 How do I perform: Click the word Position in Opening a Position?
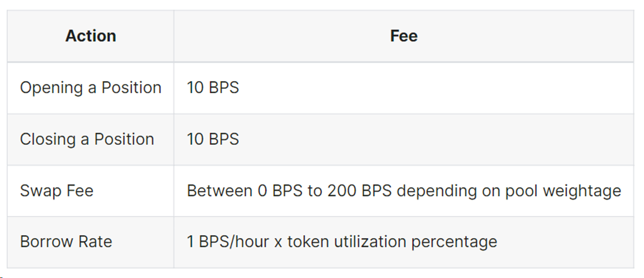(131, 88)
